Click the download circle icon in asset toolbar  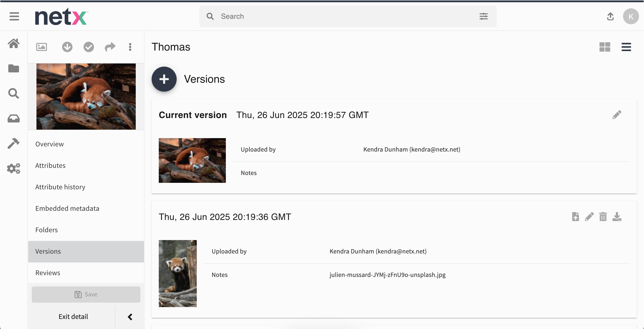[x=67, y=47]
